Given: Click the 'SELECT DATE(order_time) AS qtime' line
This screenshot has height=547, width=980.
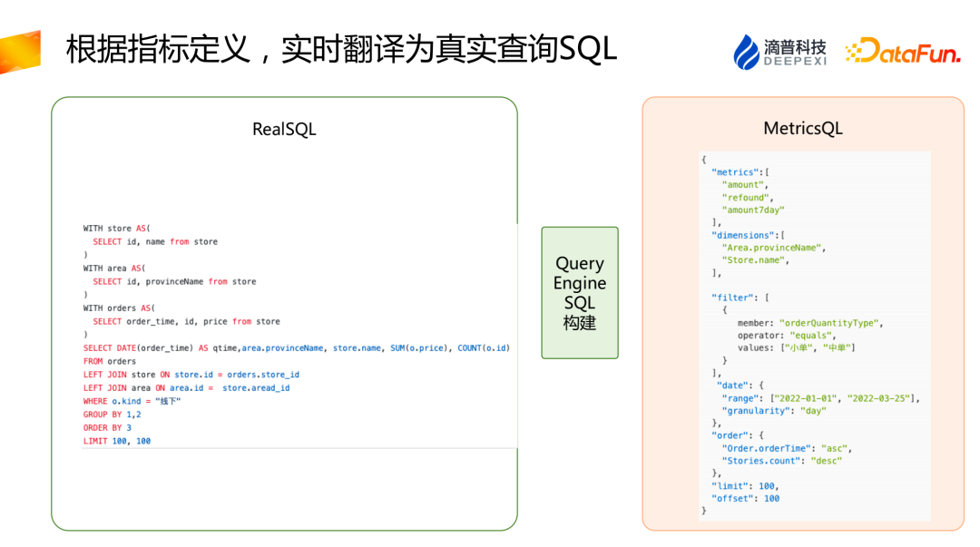Looking at the screenshot, I should (296, 347).
